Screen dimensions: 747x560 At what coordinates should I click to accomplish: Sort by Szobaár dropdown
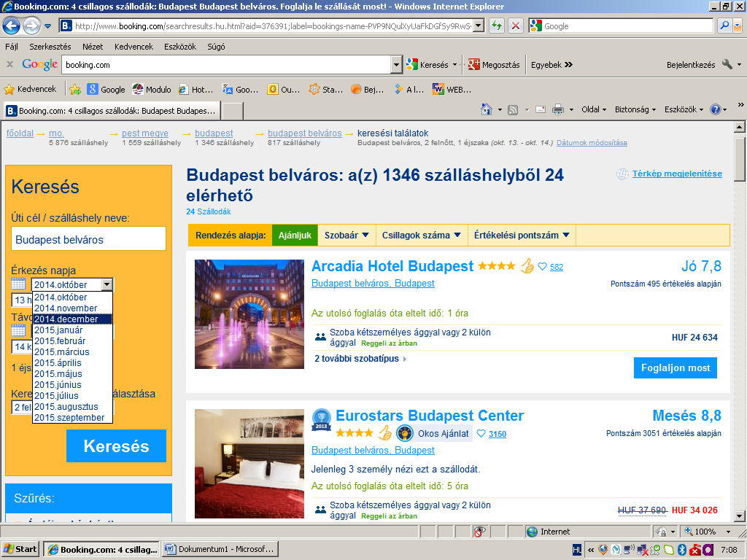(347, 236)
